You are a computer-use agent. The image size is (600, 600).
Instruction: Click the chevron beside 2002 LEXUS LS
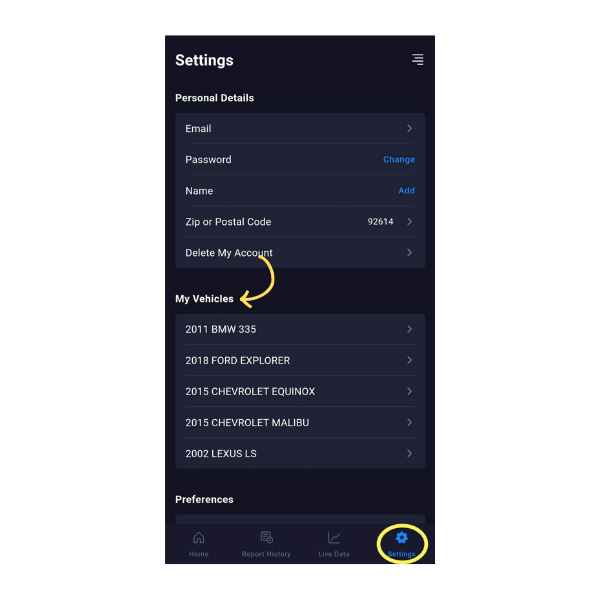pyautogui.click(x=409, y=453)
